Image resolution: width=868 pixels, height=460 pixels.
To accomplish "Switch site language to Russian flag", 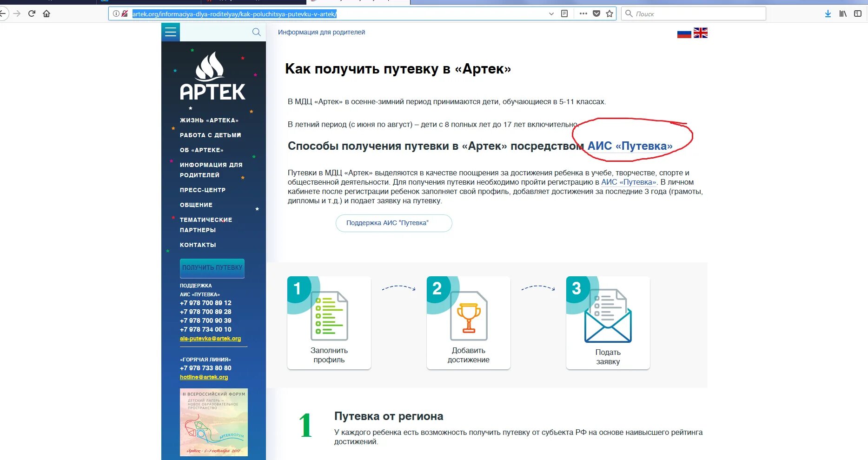I will click(684, 33).
